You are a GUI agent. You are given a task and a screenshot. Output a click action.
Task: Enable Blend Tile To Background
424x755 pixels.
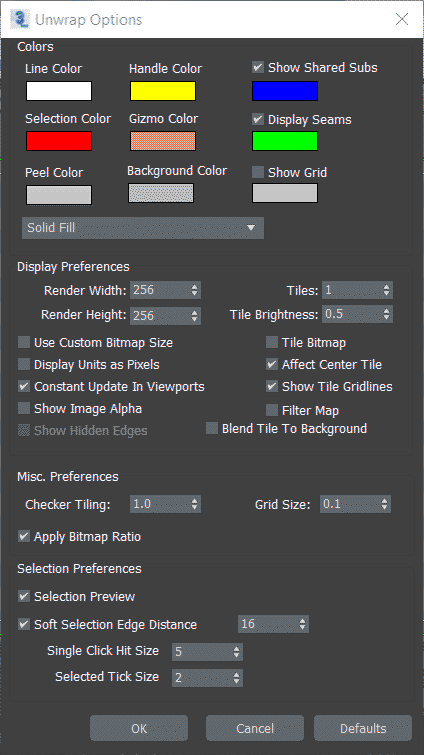(x=212, y=429)
